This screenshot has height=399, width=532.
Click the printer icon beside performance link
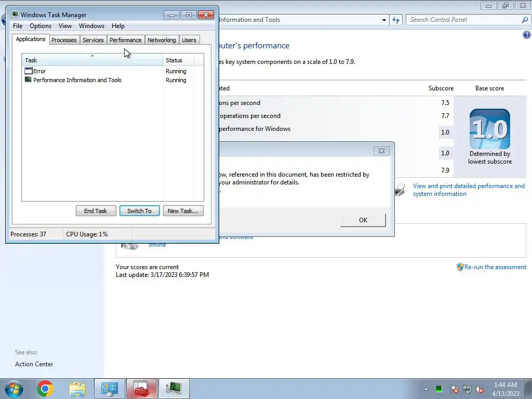click(401, 190)
